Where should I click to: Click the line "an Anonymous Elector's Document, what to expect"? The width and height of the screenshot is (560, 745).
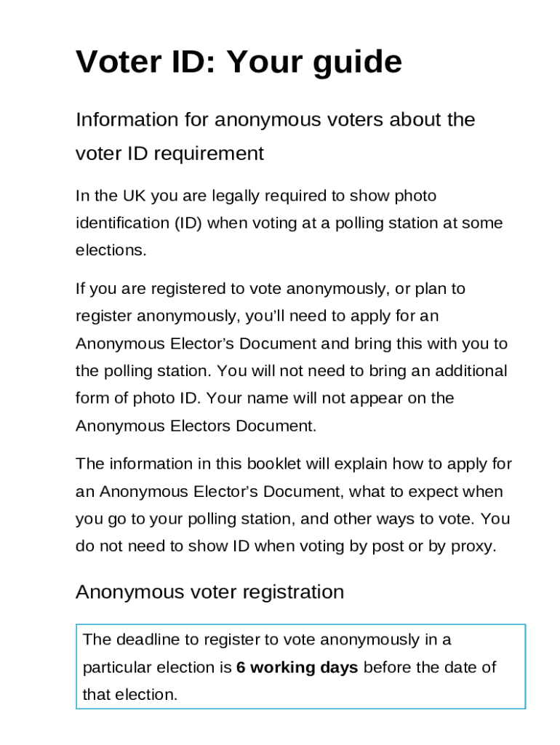(289, 492)
